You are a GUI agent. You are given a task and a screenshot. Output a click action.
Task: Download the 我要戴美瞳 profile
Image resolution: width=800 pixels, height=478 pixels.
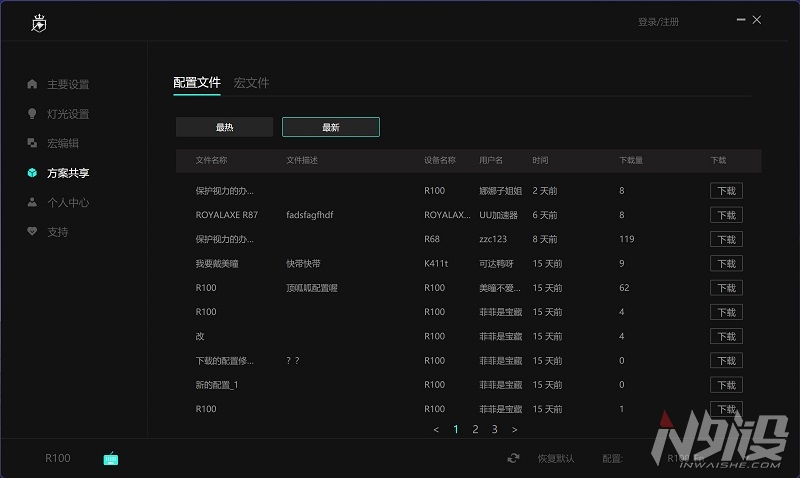pos(727,263)
